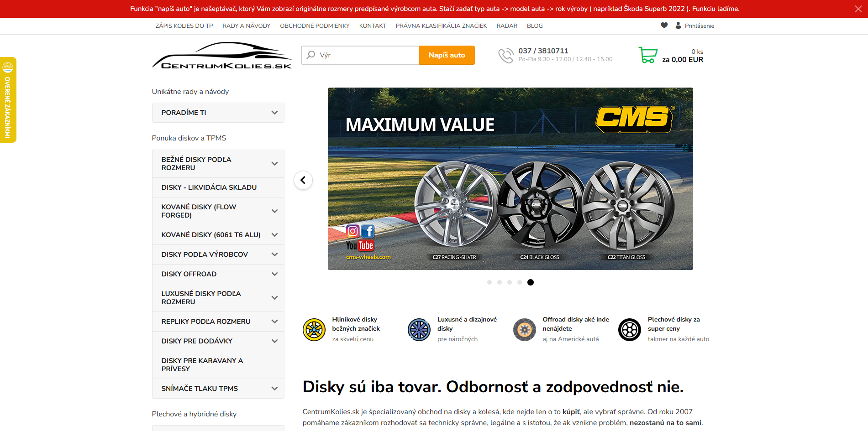868x431 pixels.
Task: Open the Kované disky (6061 T6 ALU) category
Action: point(211,235)
